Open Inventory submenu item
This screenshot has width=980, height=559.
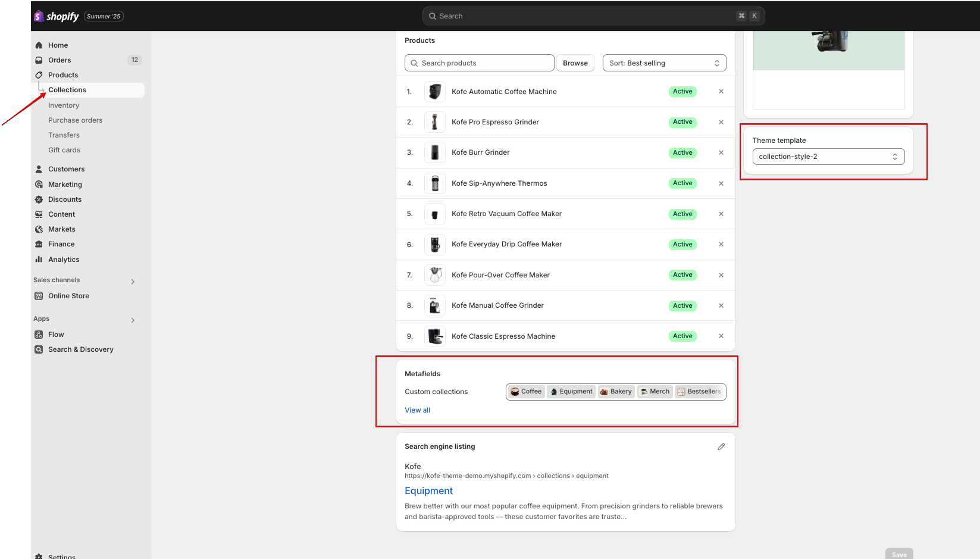pos(64,105)
